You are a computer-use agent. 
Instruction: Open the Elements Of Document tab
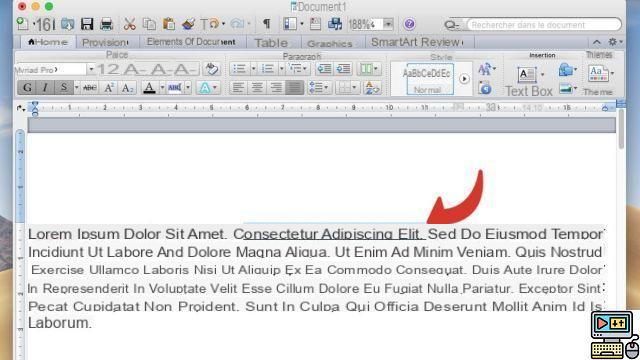pyautogui.click(x=191, y=42)
